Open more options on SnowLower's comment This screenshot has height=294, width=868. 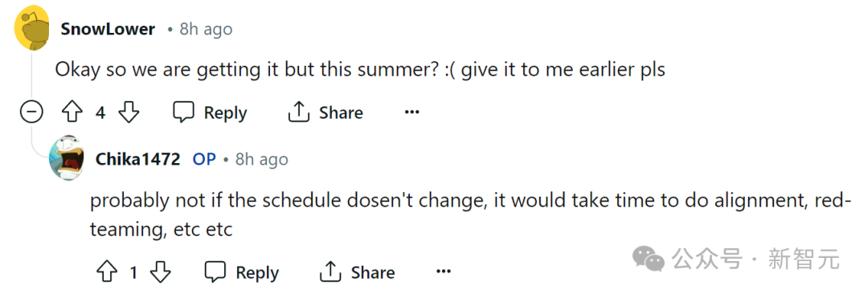coord(411,112)
